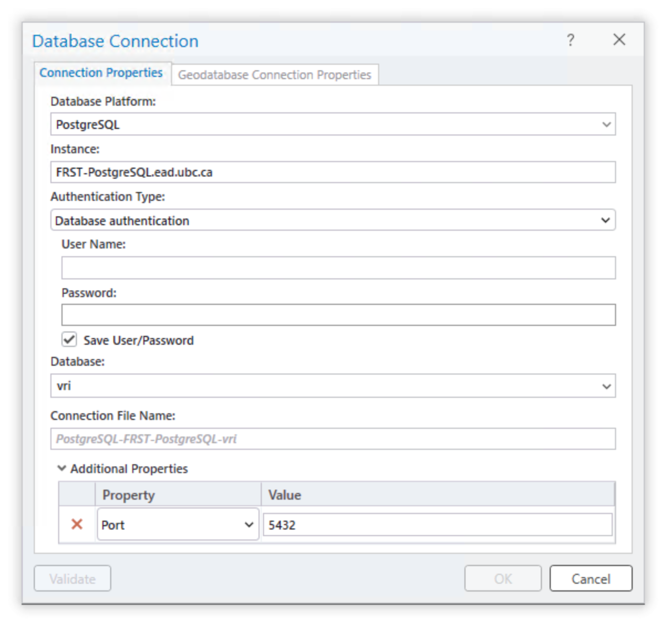Switch to Geodatabase Connection Properties tab
Screen dimensions: 672x628
[275, 75]
